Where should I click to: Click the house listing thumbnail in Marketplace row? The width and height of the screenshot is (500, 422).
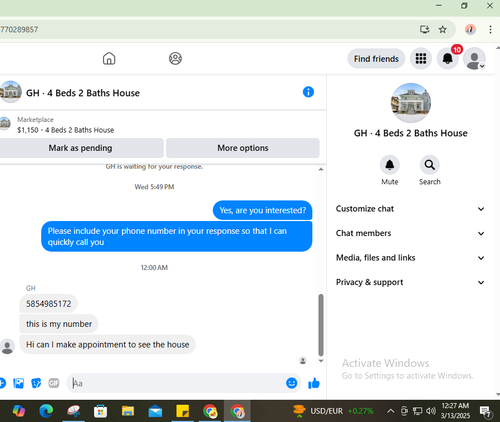(x=5, y=123)
